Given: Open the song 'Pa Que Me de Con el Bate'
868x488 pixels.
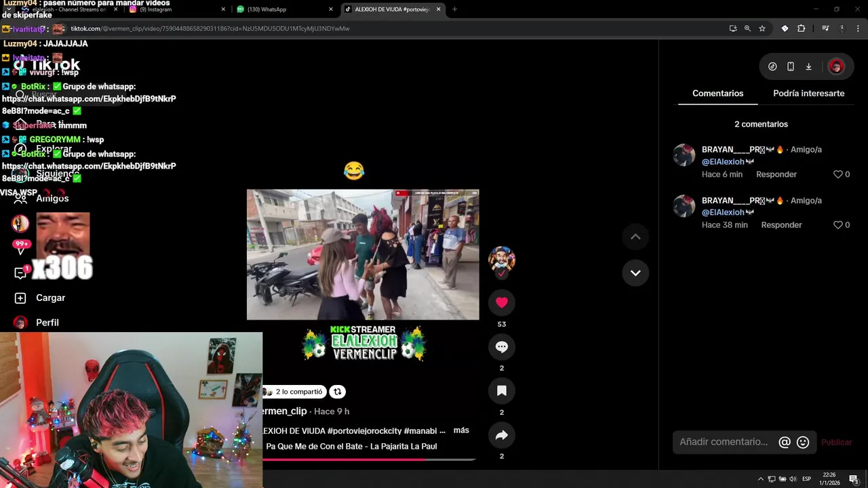Looking at the screenshot, I should (351, 447).
